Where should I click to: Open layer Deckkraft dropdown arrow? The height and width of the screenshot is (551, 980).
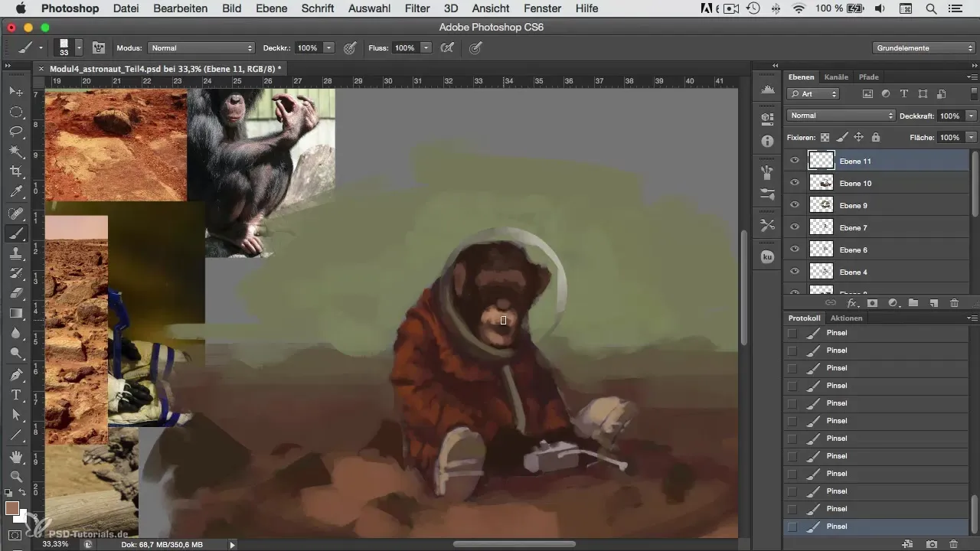tap(971, 116)
